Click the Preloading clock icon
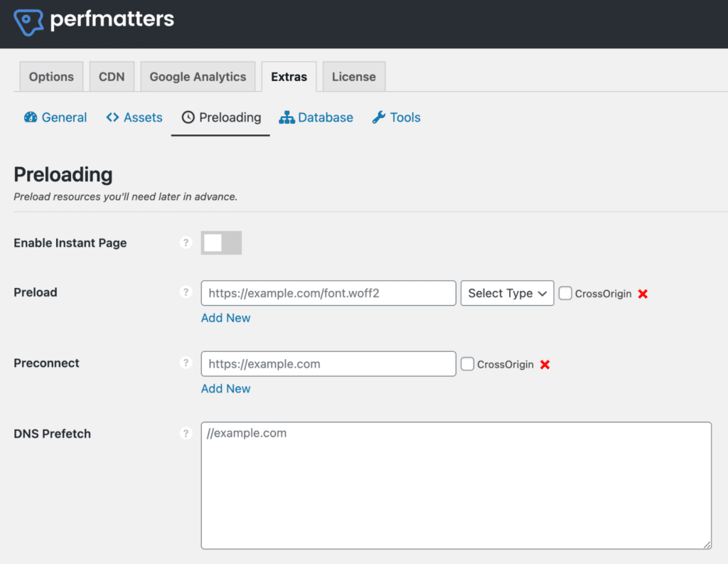The width and height of the screenshot is (728, 564). (188, 117)
